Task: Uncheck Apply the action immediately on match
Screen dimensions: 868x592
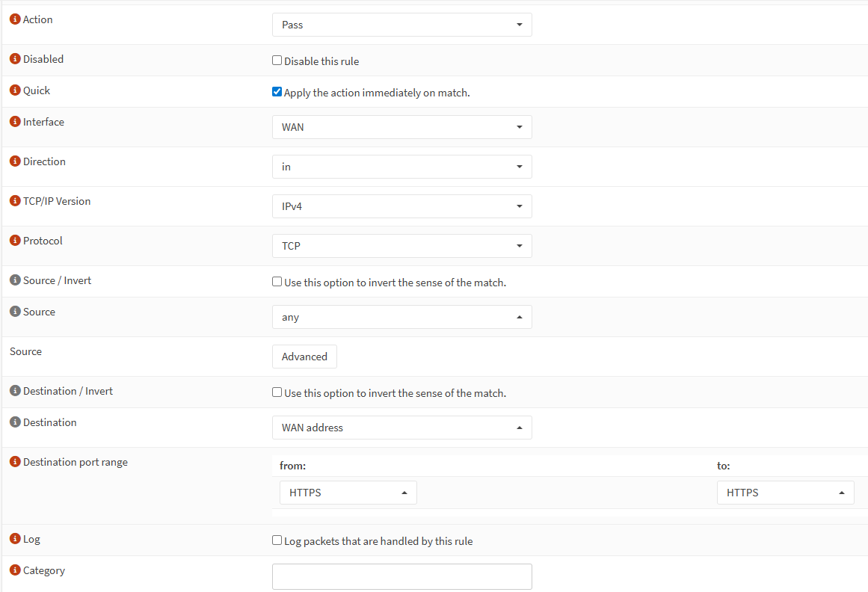Action: pyautogui.click(x=277, y=93)
